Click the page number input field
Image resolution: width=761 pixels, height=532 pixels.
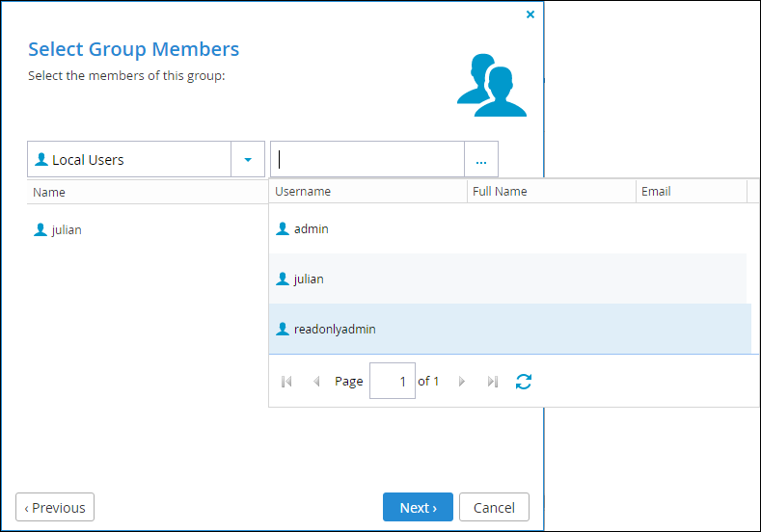click(x=393, y=382)
